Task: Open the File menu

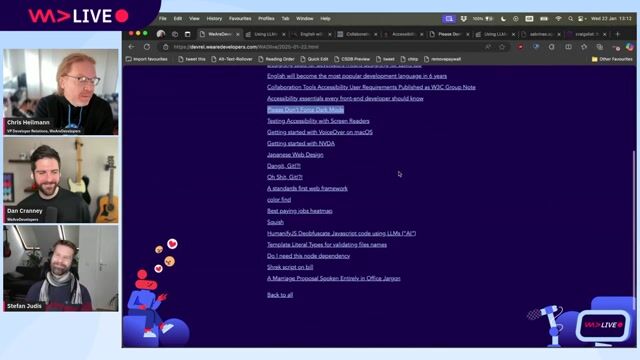Action: click(x=162, y=19)
